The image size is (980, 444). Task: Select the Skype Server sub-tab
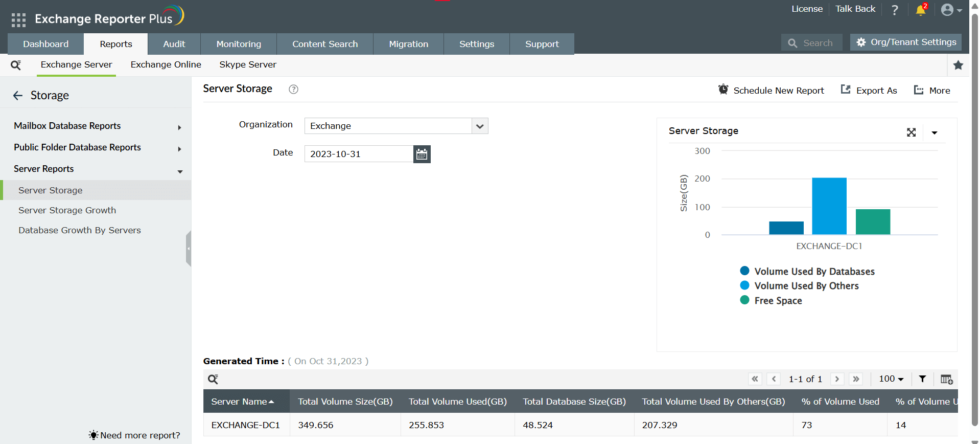[x=248, y=64]
